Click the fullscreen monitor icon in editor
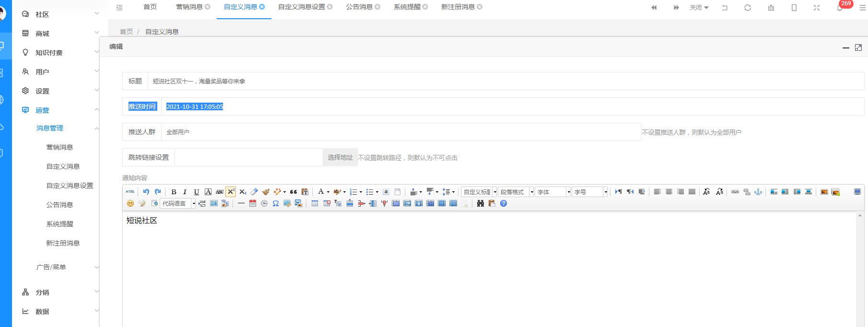The height and width of the screenshot is (327, 868). tap(857, 192)
